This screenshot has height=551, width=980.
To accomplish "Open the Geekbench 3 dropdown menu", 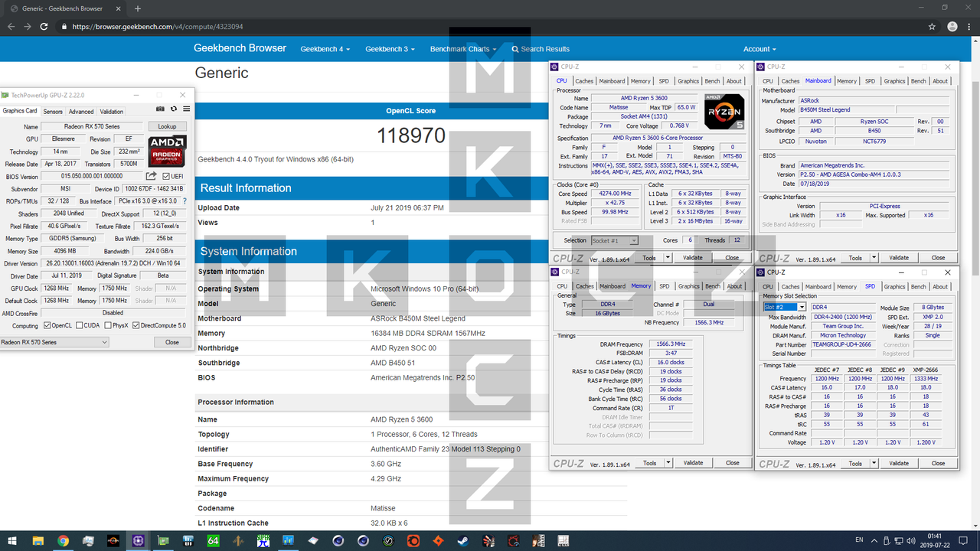I will (390, 49).
